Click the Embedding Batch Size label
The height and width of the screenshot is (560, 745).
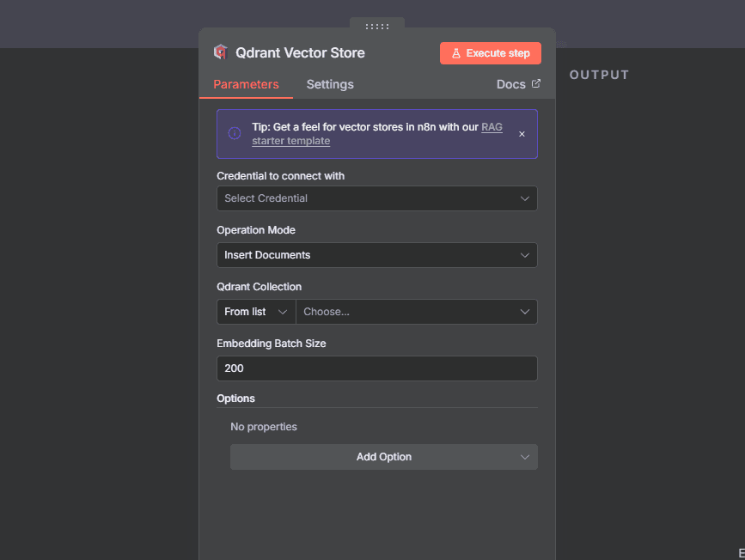(x=272, y=344)
